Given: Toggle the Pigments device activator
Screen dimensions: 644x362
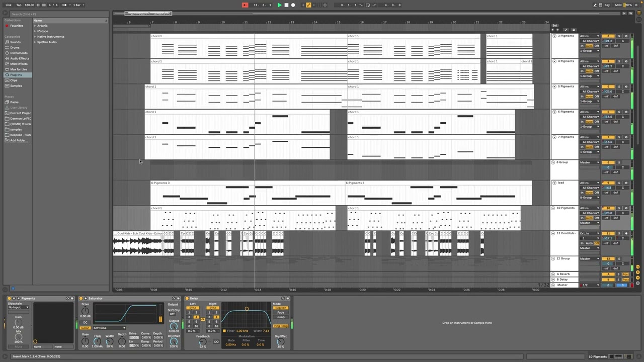Looking at the screenshot, I should [x=10, y=299].
